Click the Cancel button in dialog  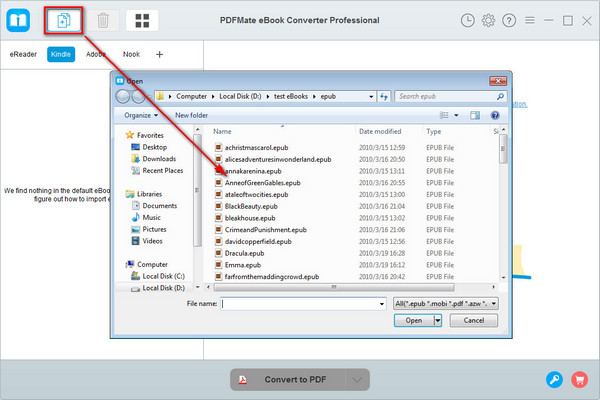(x=474, y=320)
